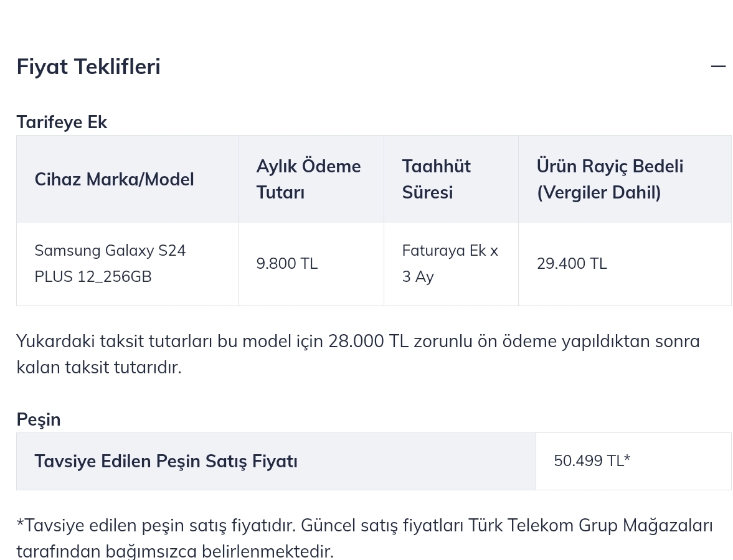Select the Tarifeye Ek subheading
733x560 pixels.
click(62, 122)
